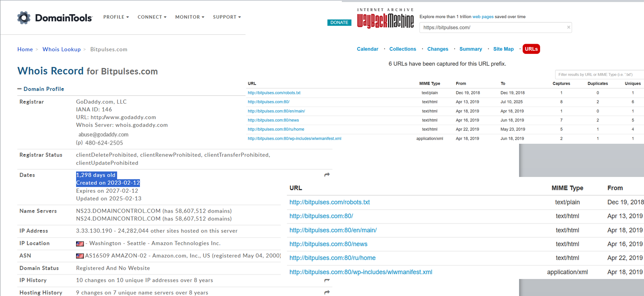Click "Registered And No Website" status
Image resolution: width=644 pixels, height=296 pixels.
click(x=113, y=268)
